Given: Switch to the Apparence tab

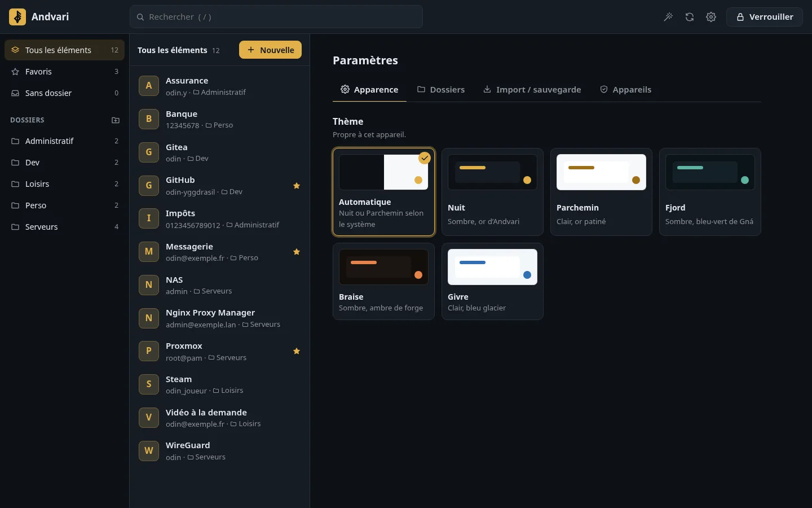Looking at the screenshot, I should point(369,90).
